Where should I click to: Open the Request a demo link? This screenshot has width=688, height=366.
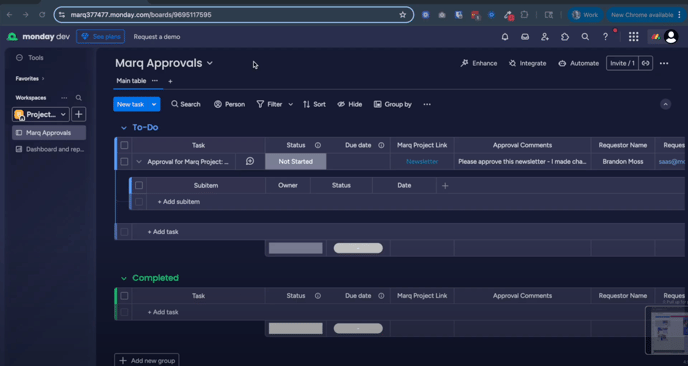[x=157, y=37]
